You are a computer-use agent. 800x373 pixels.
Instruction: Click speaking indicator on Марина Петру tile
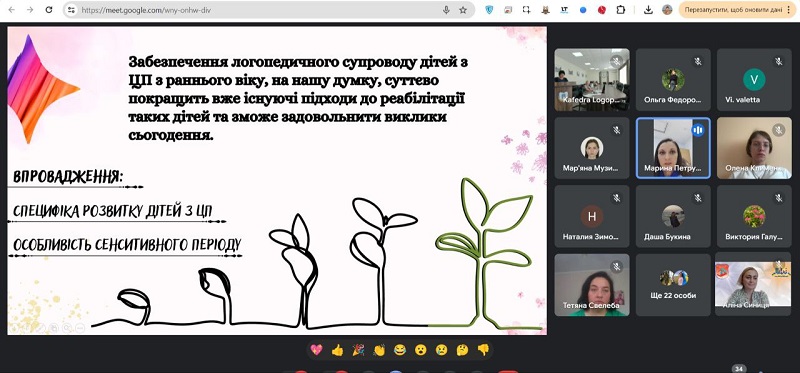(697, 130)
